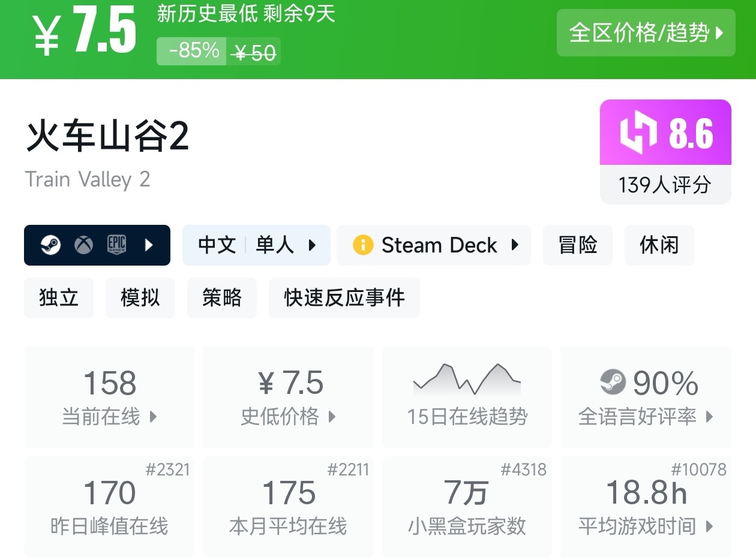Click the Steam platform icon
The height and width of the screenshot is (560, 756).
pos(50,245)
